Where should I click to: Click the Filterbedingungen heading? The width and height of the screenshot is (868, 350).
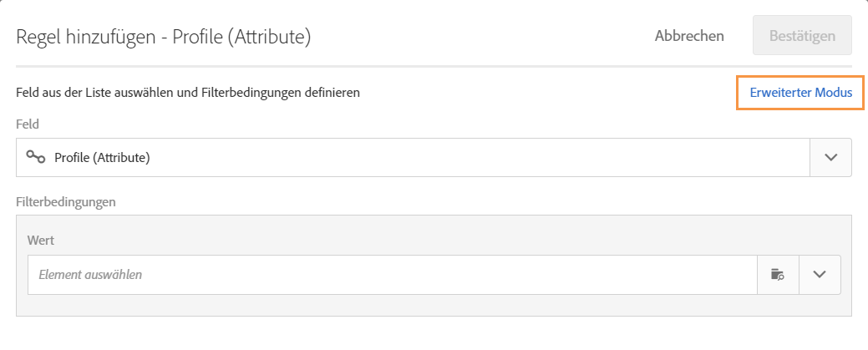65,201
